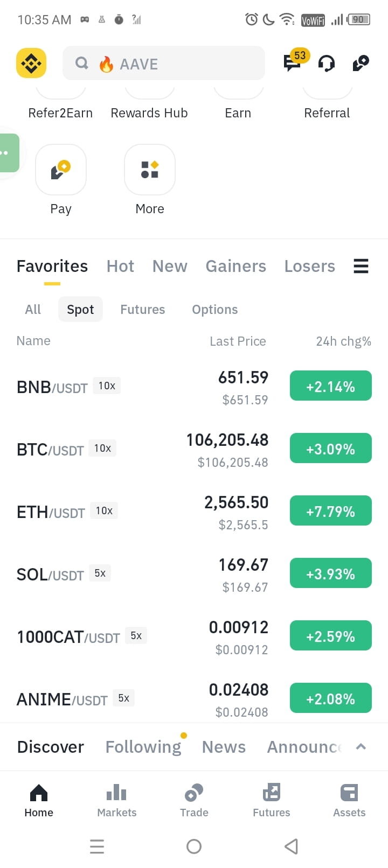Open the Futures bottom navigation icon
This screenshot has height=868, width=388.
[x=272, y=801]
